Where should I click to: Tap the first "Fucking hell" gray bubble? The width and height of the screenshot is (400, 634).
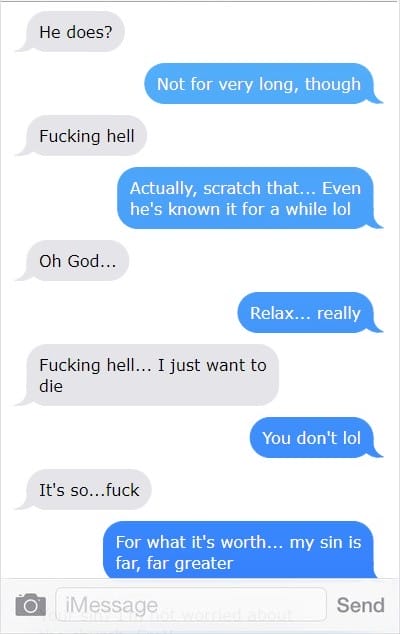[87, 136]
